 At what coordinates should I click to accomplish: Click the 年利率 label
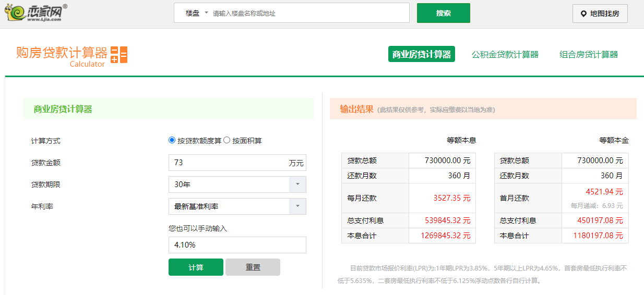(x=42, y=206)
